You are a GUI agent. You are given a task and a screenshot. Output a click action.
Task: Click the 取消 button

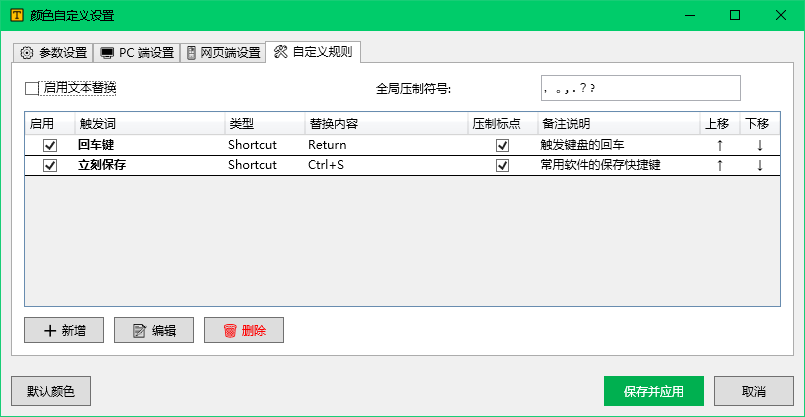754,391
